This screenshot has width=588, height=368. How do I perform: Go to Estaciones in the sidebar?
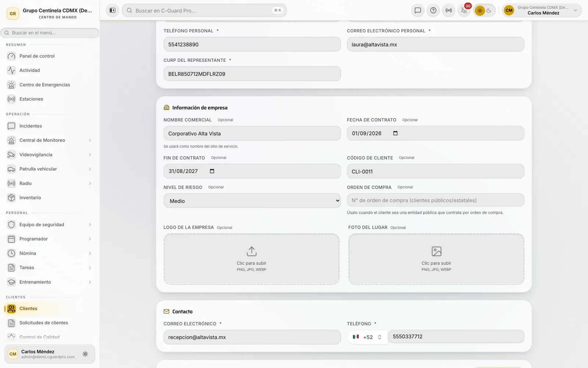(x=50, y=99)
